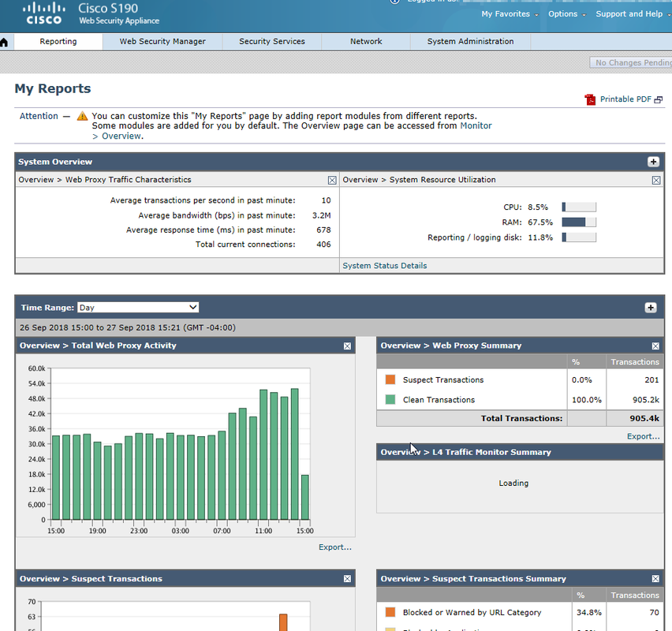Click the CPU usage progress bar

[579, 207]
